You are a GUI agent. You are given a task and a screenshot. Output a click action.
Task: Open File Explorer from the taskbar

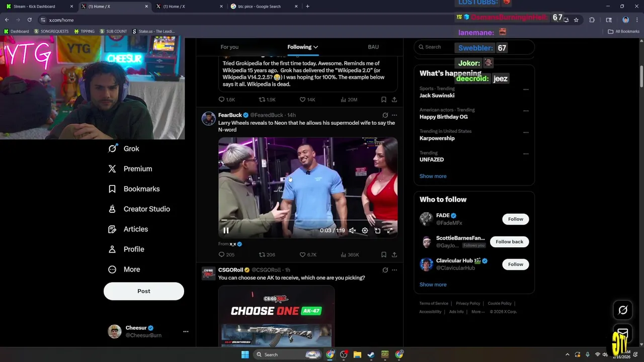[357, 354]
